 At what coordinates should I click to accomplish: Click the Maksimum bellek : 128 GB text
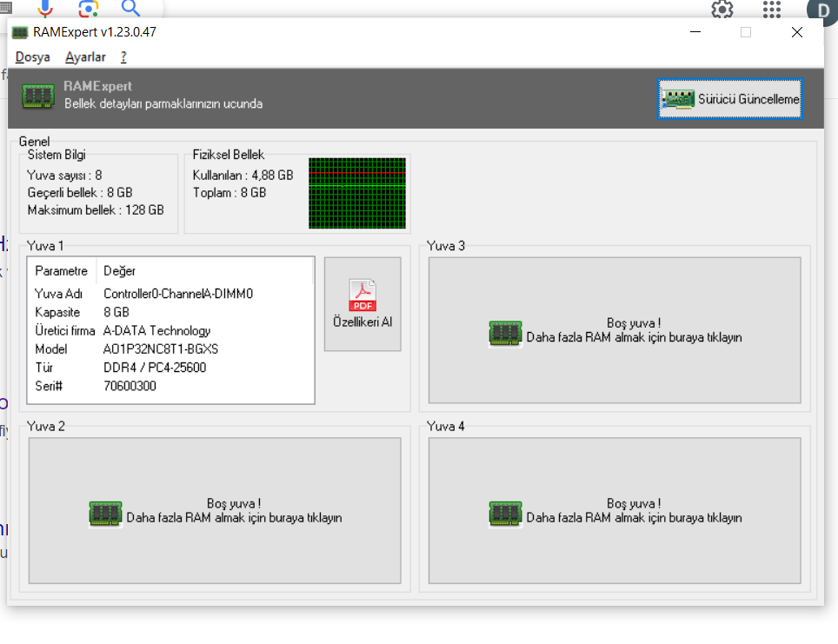[96, 210]
